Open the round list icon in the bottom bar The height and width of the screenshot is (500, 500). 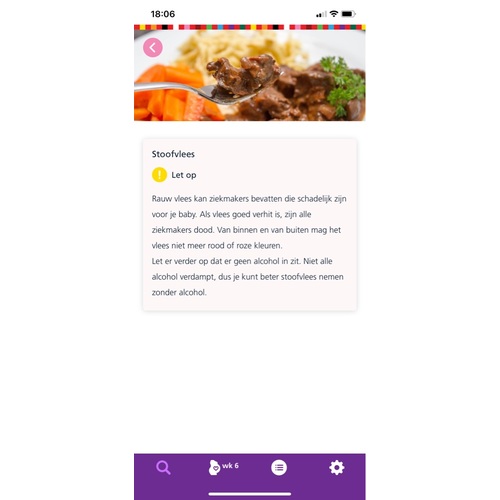(x=279, y=467)
